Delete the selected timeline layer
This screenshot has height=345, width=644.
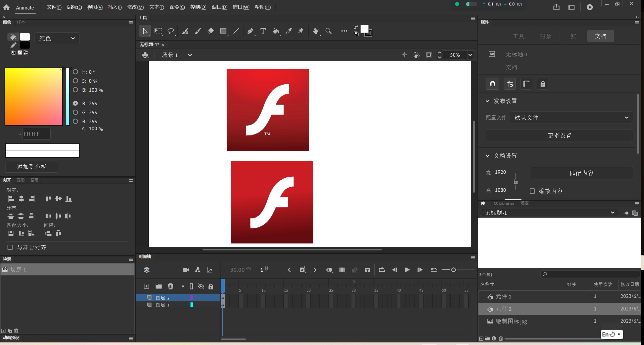coord(171,286)
